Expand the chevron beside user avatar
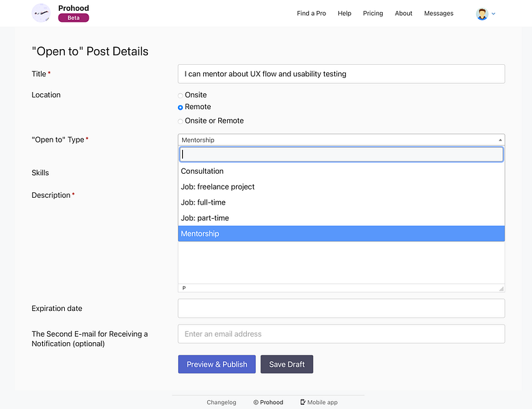This screenshot has width=532, height=409. (x=493, y=14)
